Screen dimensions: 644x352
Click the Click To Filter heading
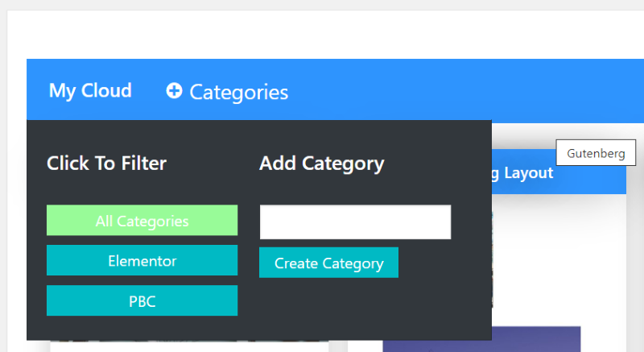coord(107,163)
